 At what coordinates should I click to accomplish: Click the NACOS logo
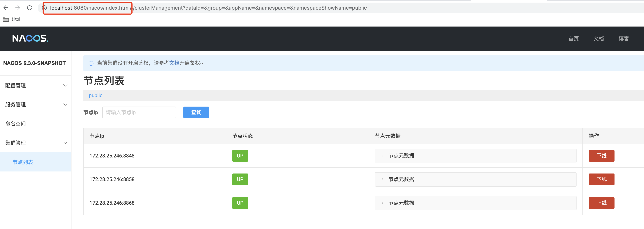pyautogui.click(x=30, y=38)
